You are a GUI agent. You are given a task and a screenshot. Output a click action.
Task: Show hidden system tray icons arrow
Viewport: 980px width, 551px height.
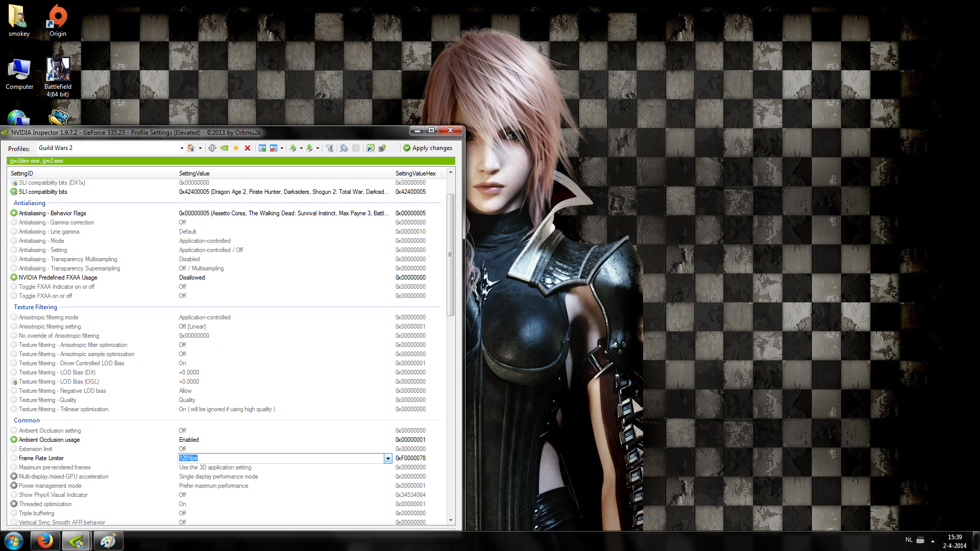coord(933,541)
